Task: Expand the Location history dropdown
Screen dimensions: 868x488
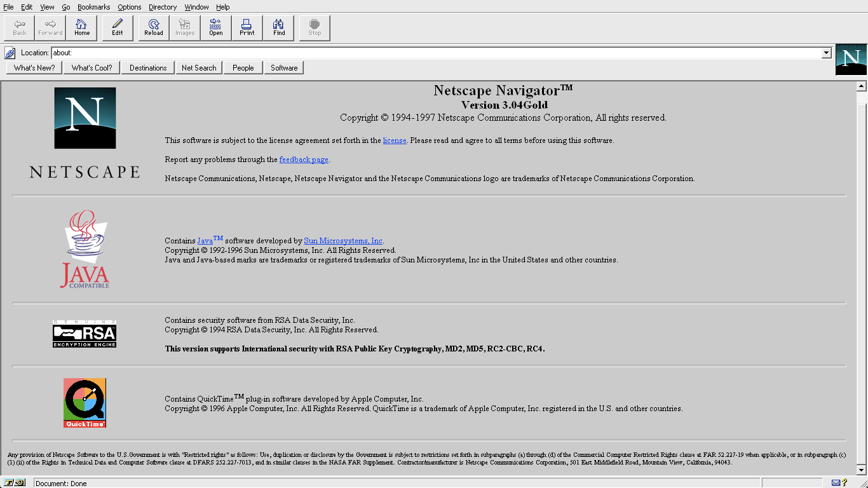Action: click(826, 53)
